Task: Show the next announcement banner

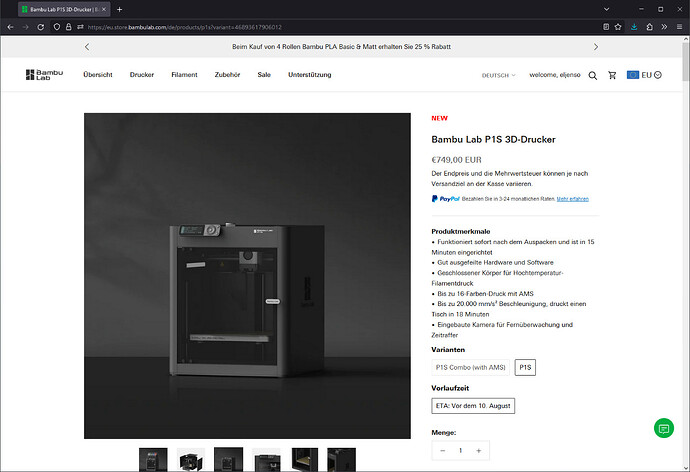Action: (596, 47)
